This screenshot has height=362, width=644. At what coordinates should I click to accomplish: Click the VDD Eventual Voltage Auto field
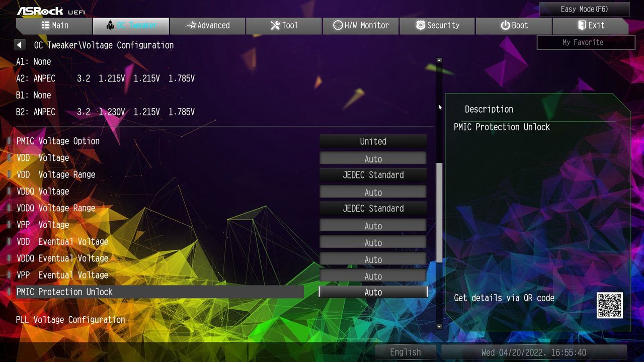click(x=373, y=242)
